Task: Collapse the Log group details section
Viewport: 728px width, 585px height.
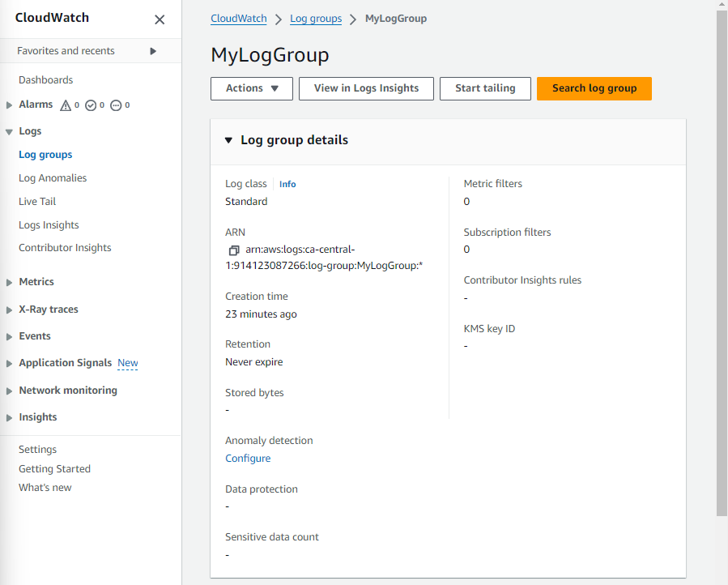Action: 229,140
